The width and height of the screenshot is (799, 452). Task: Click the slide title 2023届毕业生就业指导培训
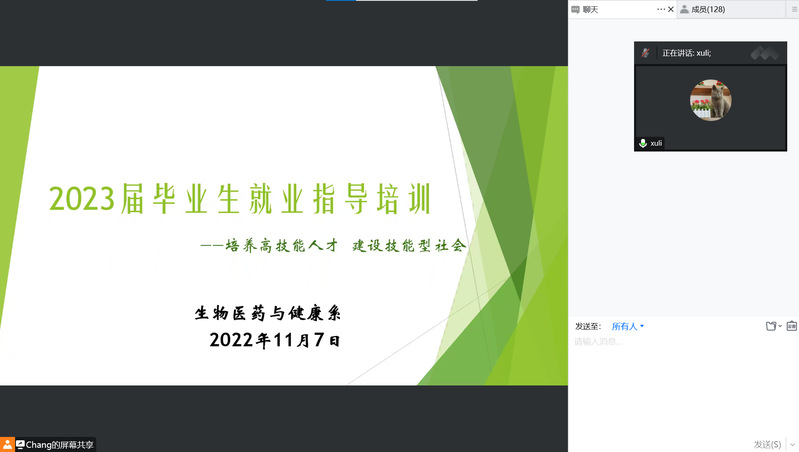[x=240, y=200]
